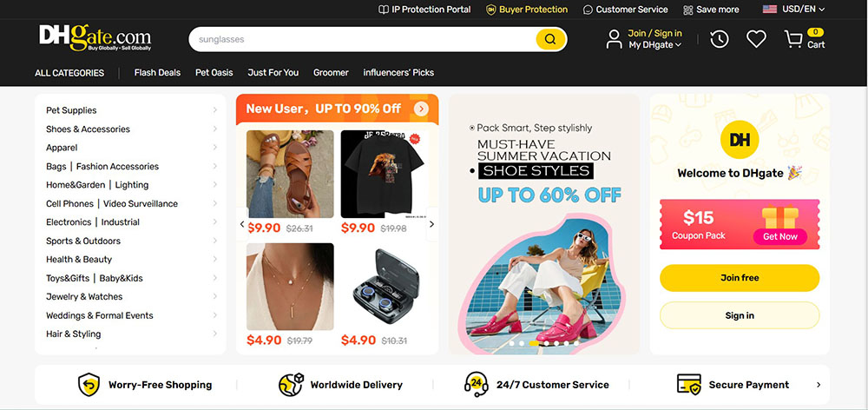Open the Just For You menu item
This screenshot has height=410, width=868.
[x=273, y=73]
